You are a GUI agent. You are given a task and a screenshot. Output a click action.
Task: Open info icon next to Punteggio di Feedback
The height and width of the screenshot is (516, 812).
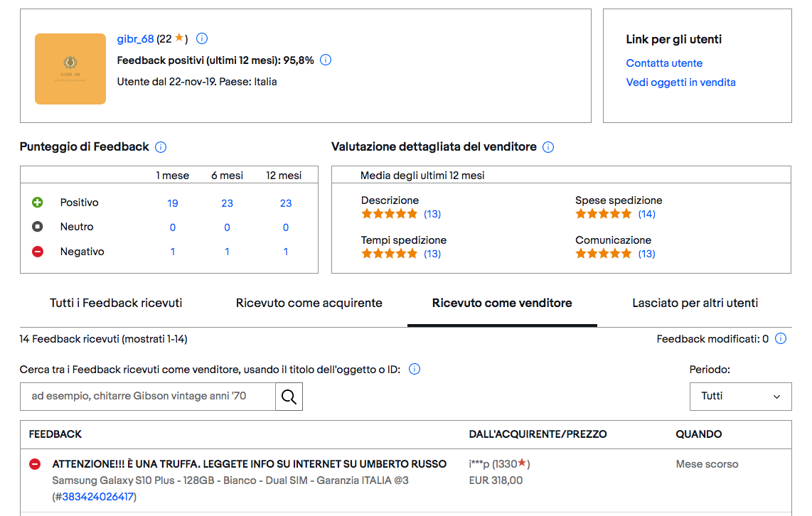coord(161,147)
